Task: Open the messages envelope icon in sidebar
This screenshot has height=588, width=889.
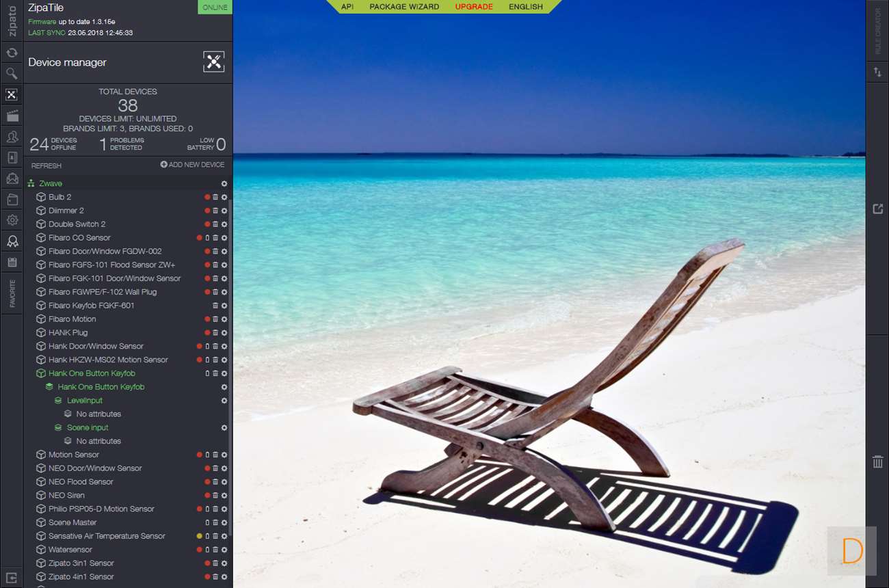Action: click(12, 178)
